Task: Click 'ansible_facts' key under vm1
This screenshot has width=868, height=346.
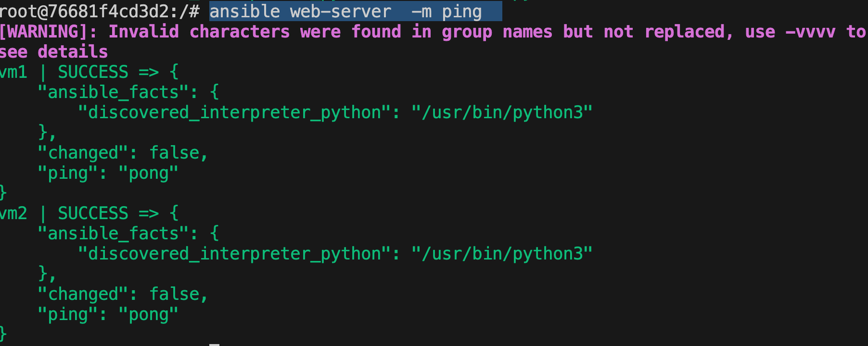Action: tap(113, 92)
